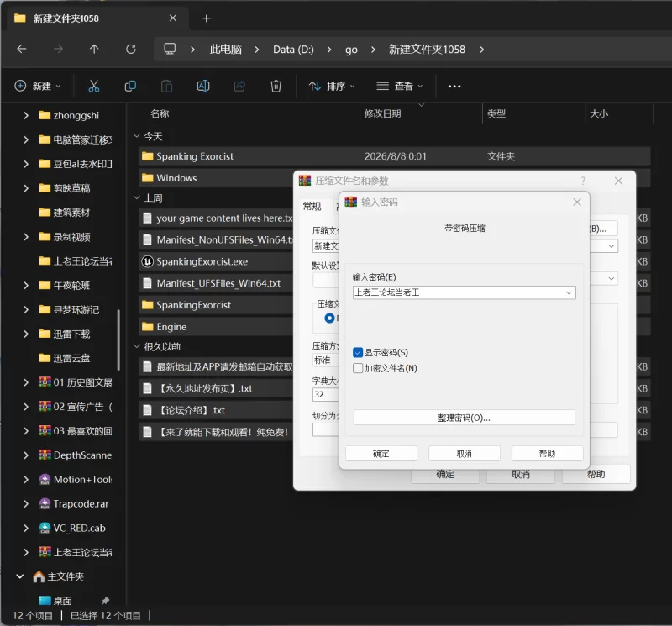Select the Motion+Tool archive in sidebar
The height and width of the screenshot is (626, 672).
(x=82, y=479)
